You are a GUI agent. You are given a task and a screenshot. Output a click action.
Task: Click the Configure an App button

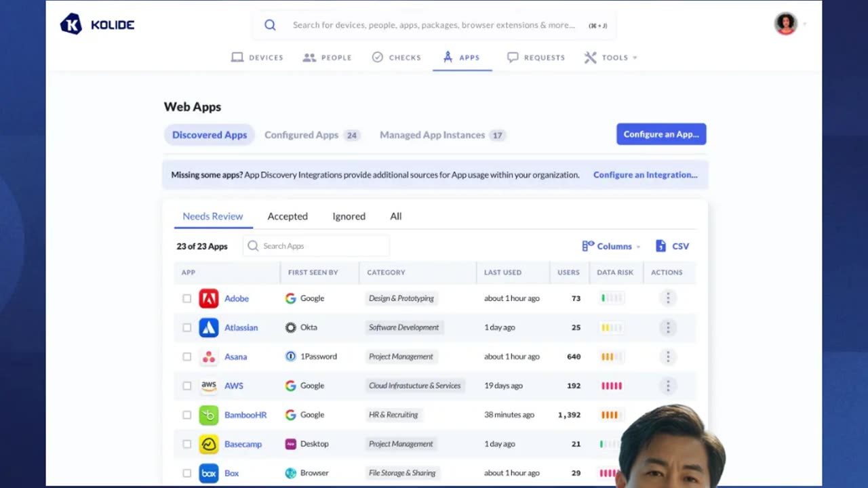[661, 134]
